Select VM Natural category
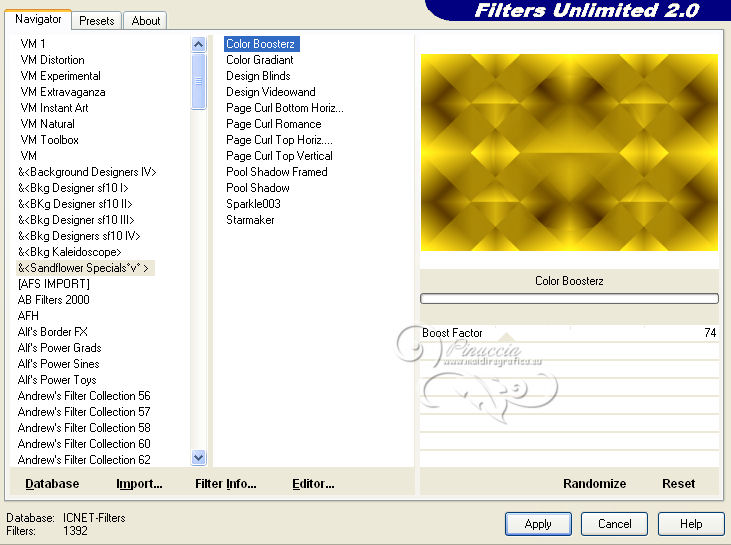The width and height of the screenshot is (731, 545). pos(47,124)
